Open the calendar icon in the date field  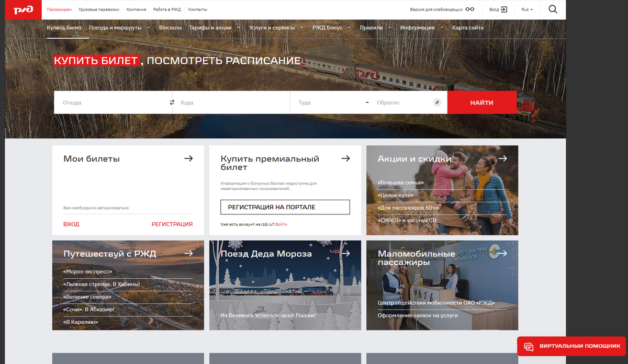(438, 103)
